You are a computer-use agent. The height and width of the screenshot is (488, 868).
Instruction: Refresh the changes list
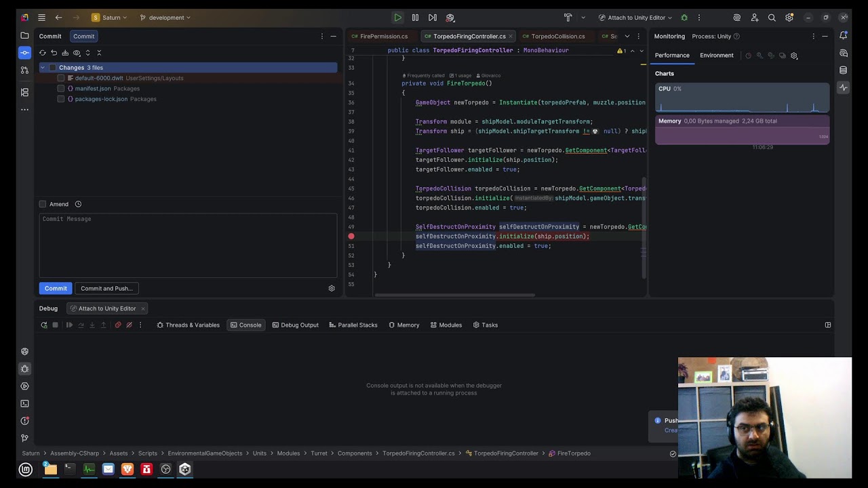click(x=43, y=53)
